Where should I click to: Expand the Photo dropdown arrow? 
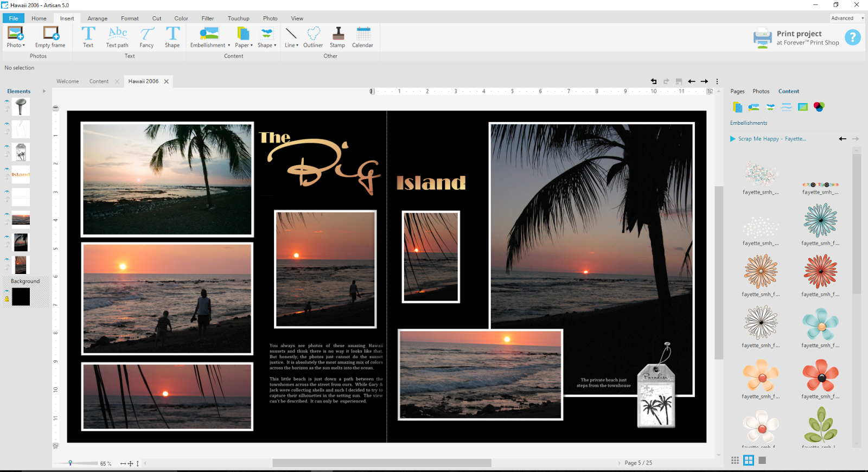click(24, 46)
